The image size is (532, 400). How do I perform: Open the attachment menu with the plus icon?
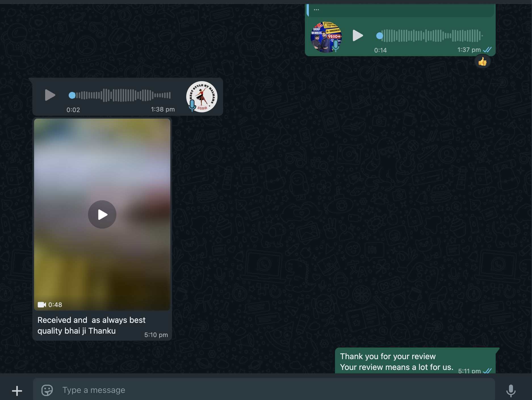coord(17,391)
